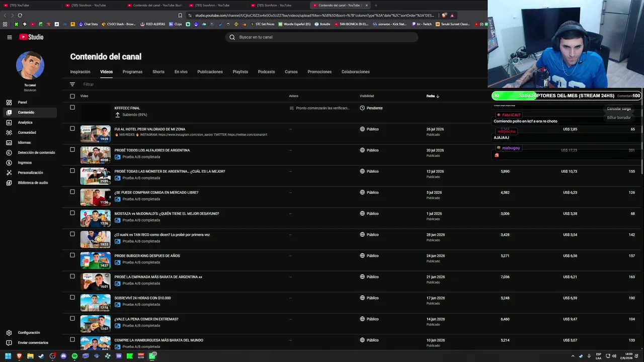This screenshot has width=644, height=362.
Task: Open WhatsApp from the taskbar
Action: point(152,356)
